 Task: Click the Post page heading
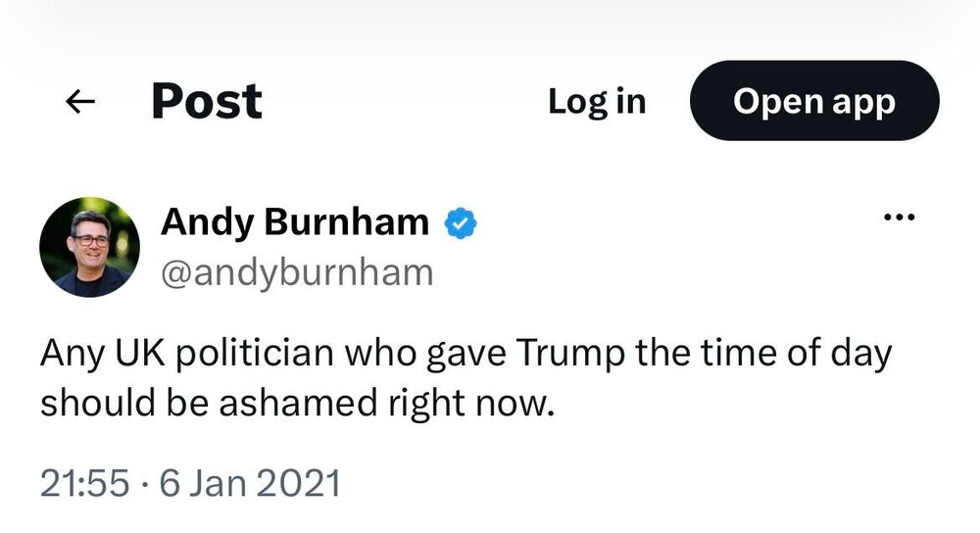(207, 101)
